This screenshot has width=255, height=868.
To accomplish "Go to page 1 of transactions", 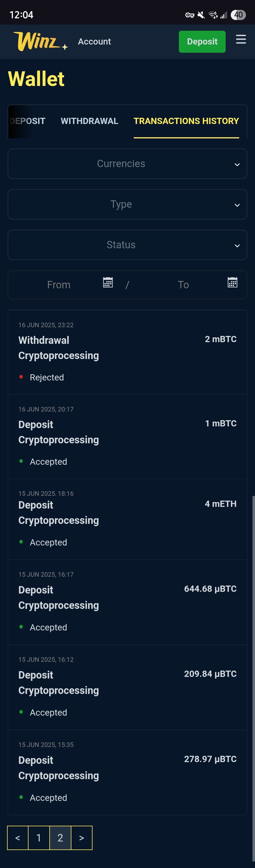I will [39, 838].
